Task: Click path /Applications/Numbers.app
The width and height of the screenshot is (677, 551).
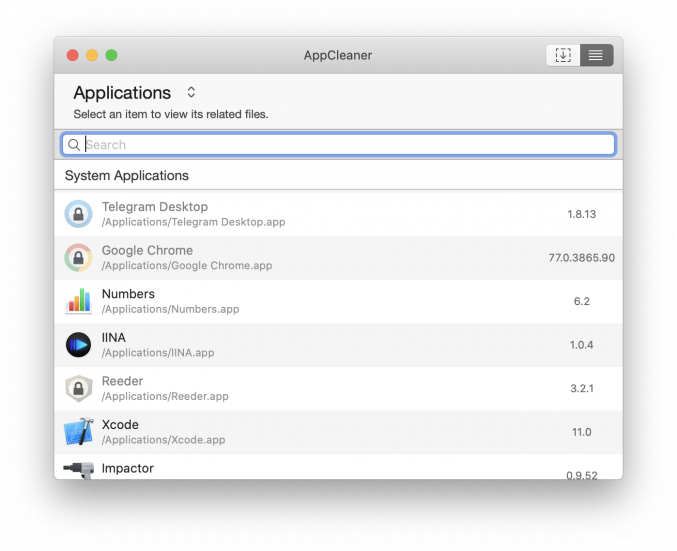Action: tap(171, 309)
